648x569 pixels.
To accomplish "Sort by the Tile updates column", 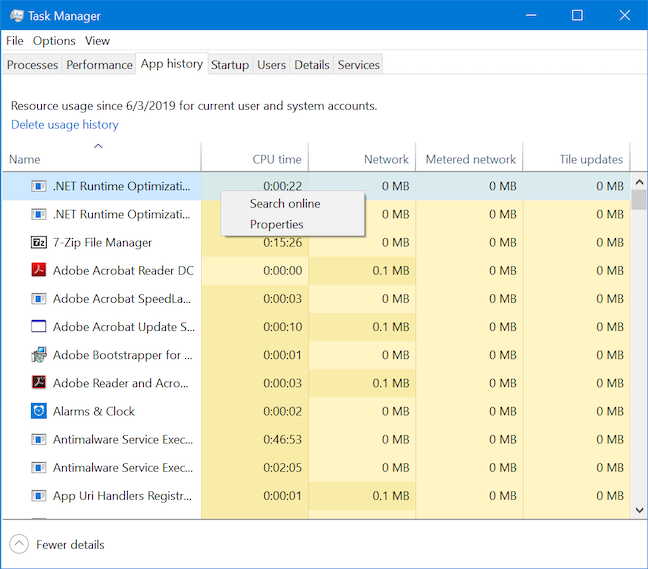I will pyautogui.click(x=576, y=157).
